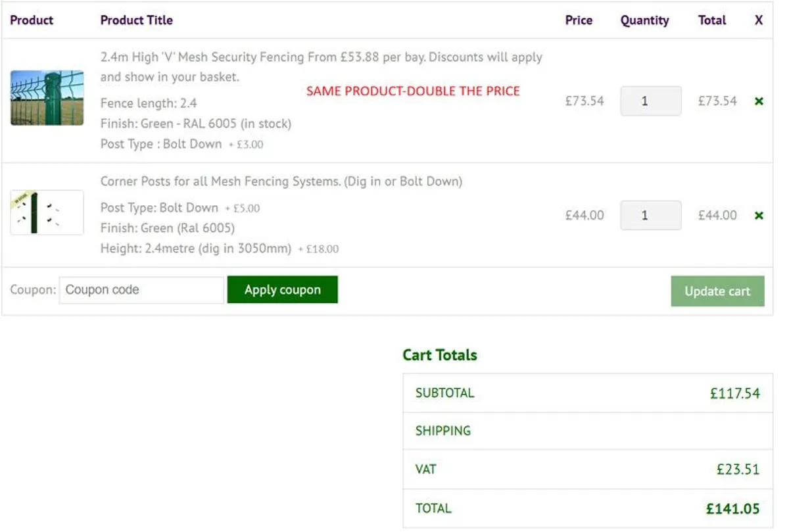
Task: Click the Price column header
Action: pos(579,20)
